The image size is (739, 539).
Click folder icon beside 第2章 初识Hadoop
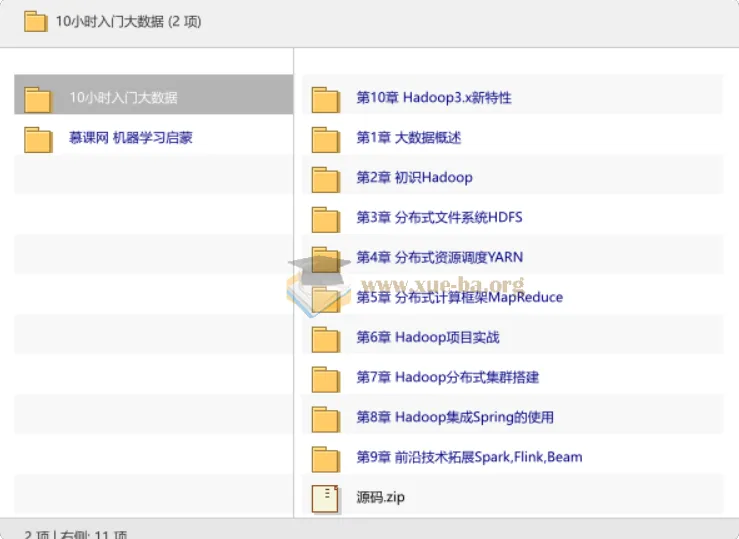[x=325, y=180]
